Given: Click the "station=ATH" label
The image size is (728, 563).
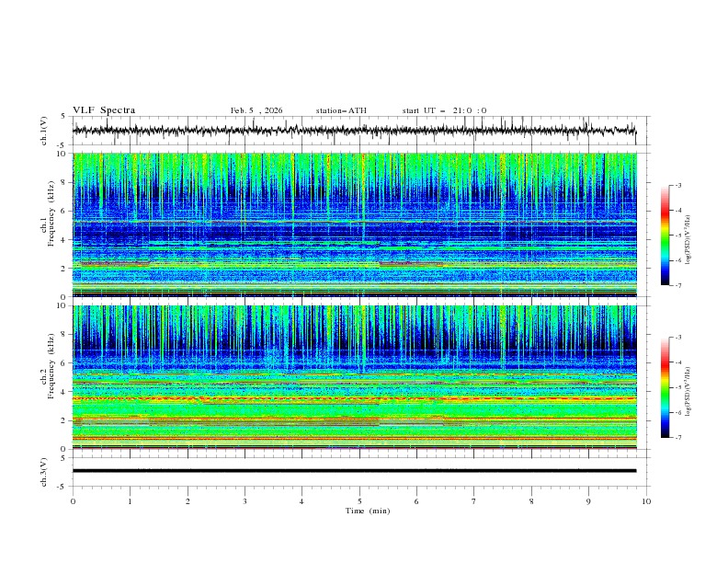Looking at the screenshot, I should (x=341, y=110).
